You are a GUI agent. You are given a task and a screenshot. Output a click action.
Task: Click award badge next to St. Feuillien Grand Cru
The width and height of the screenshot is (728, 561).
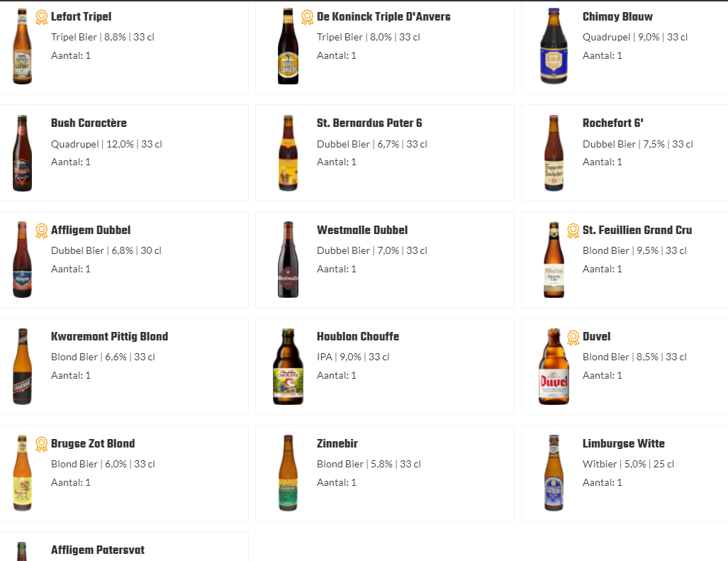pos(573,230)
